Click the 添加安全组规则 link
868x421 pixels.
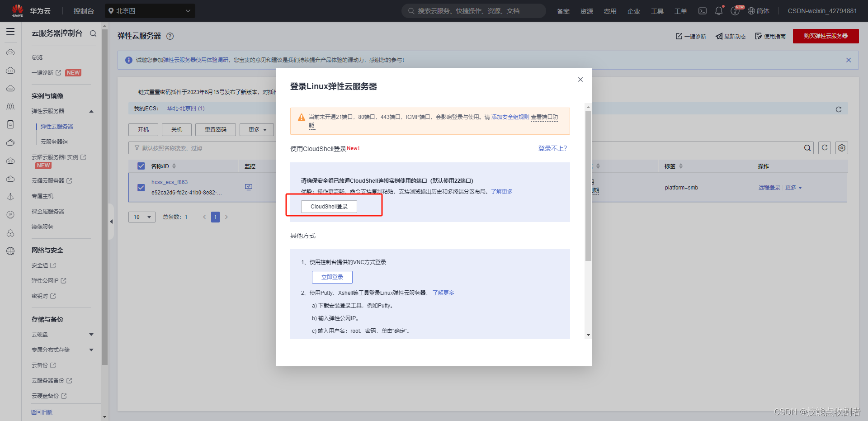(x=510, y=117)
